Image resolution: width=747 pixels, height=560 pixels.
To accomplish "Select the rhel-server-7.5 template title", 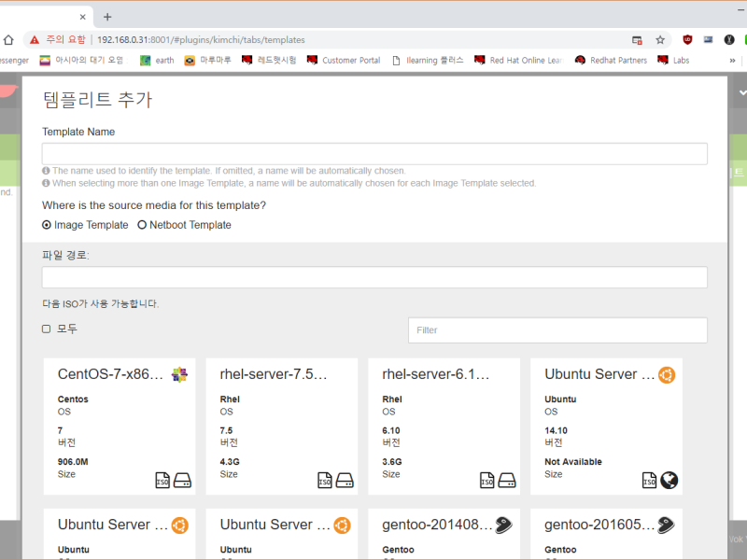I will tap(274, 374).
